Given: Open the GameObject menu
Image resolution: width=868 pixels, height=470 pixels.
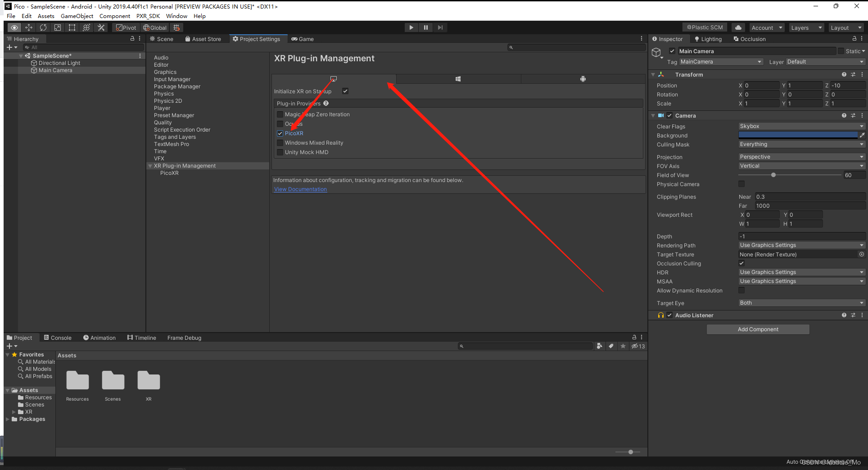Looking at the screenshot, I should [77, 16].
